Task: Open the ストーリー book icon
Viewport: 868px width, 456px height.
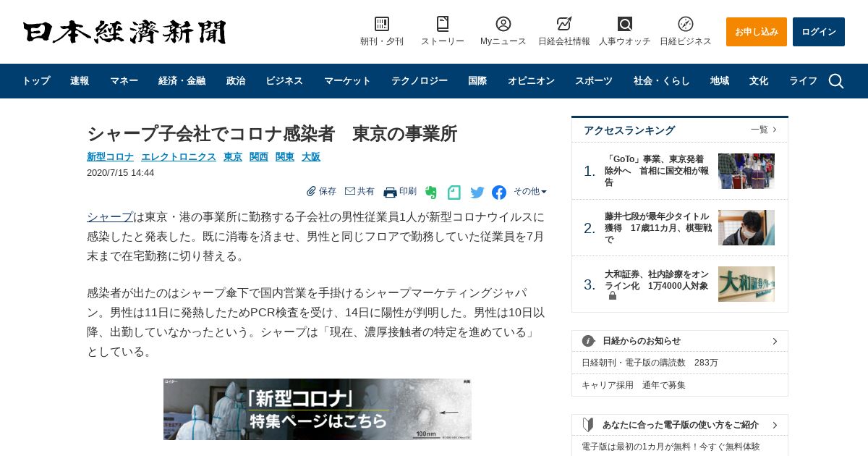Action: (443, 24)
